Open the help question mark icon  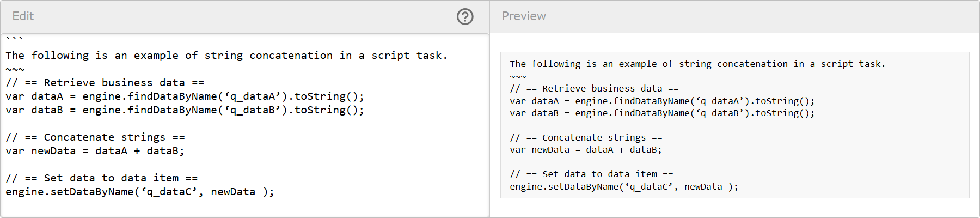(x=465, y=17)
